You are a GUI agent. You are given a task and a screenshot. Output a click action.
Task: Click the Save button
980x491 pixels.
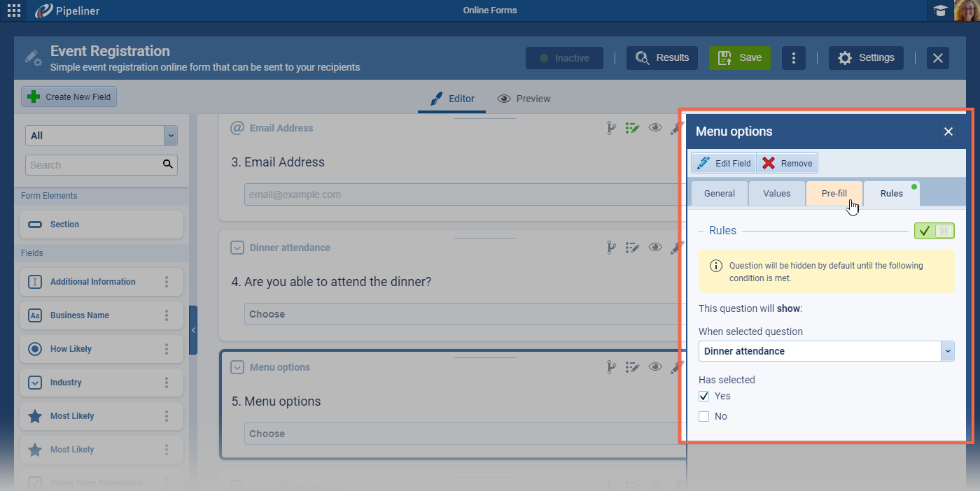click(x=740, y=58)
